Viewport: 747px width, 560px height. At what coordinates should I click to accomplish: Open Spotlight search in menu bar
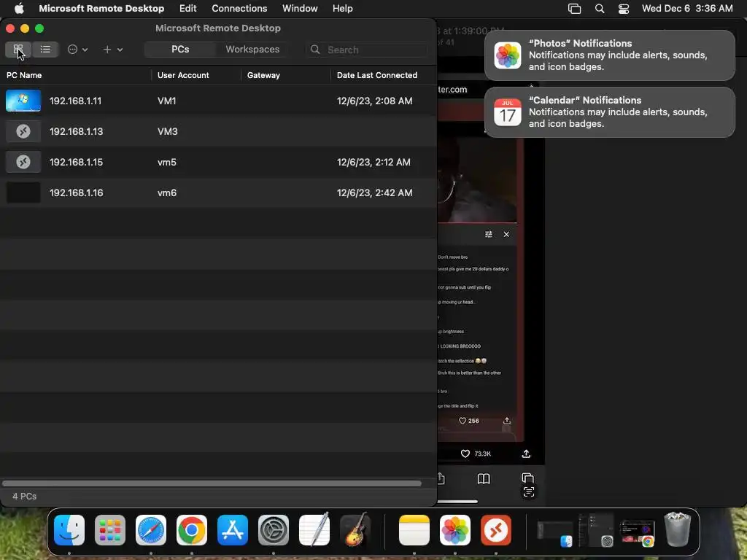(x=600, y=9)
